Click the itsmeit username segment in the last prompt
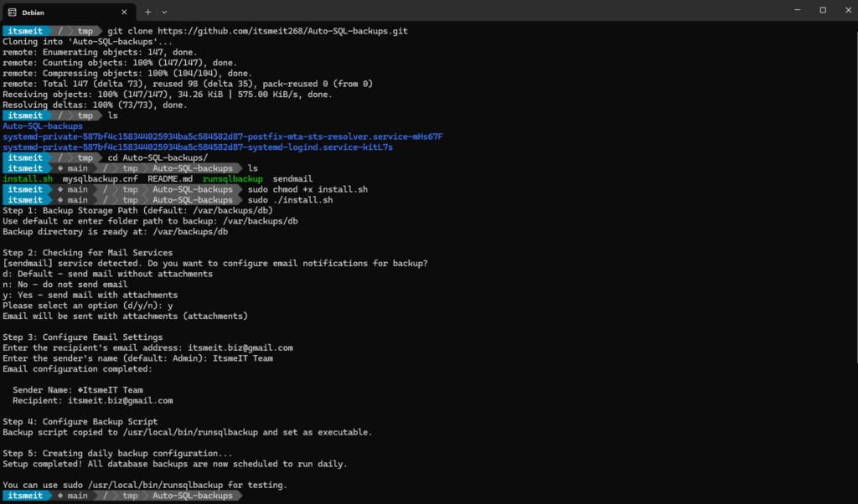Image resolution: width=858 pixels, height=504 pixels. pos(28,495)
